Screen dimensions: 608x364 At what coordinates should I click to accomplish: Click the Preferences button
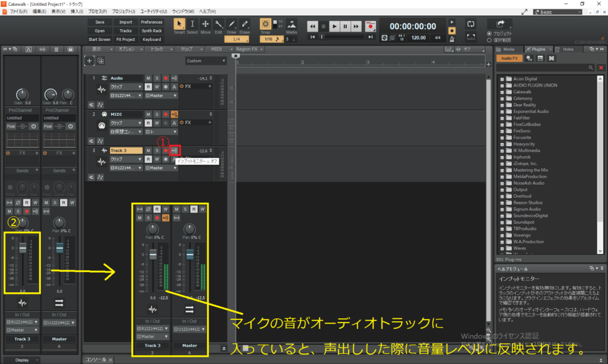pos(151,23)
